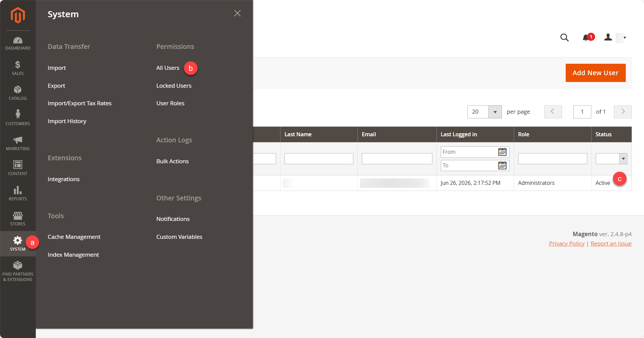The image size is (644, 338).
Task: Click the search magnifier icon
Action: point(564,37)
